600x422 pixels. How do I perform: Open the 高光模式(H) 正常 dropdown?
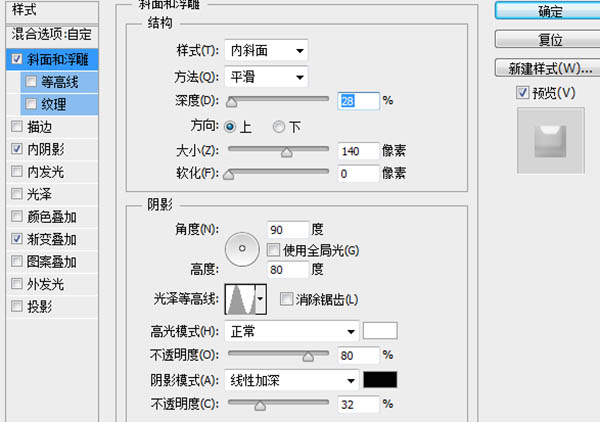point(292,331)
